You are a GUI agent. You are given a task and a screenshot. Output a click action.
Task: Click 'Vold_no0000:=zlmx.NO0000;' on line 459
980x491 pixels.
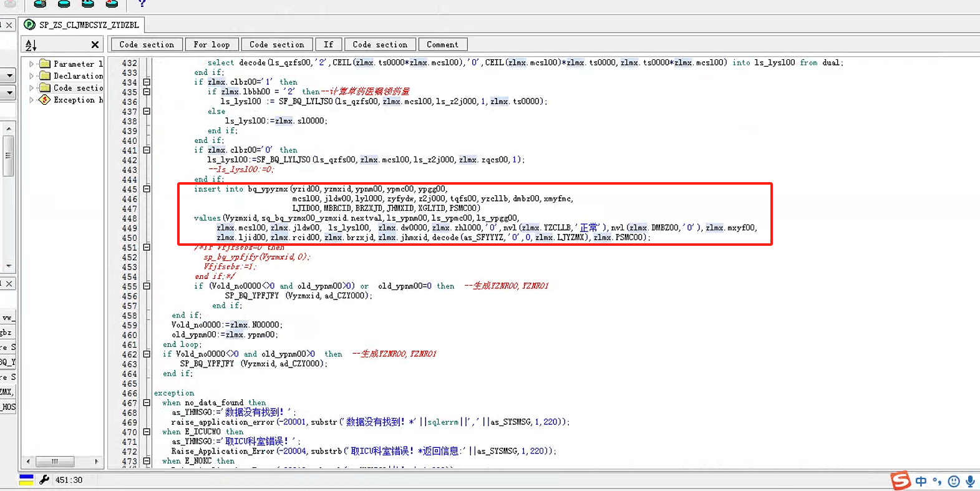tap(227, 325)
